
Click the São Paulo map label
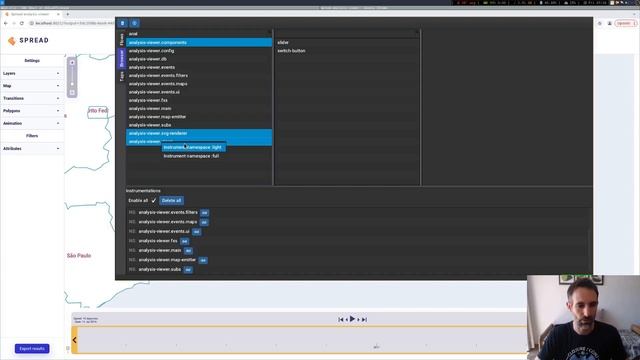[79, 256]
